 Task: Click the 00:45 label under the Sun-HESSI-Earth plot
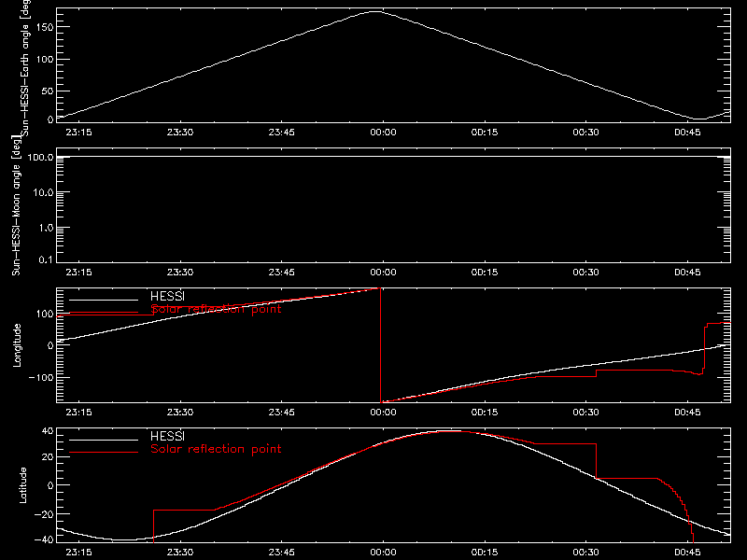[687, 133]
